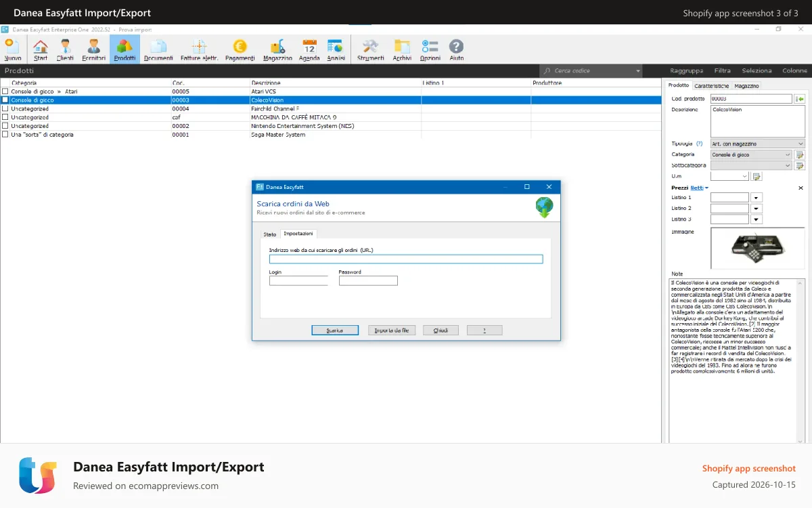Image resolution: width=812 pixels, height=508 pixels.
Task: Open the Listino 1 arrow dropdown
Action: 757,198
